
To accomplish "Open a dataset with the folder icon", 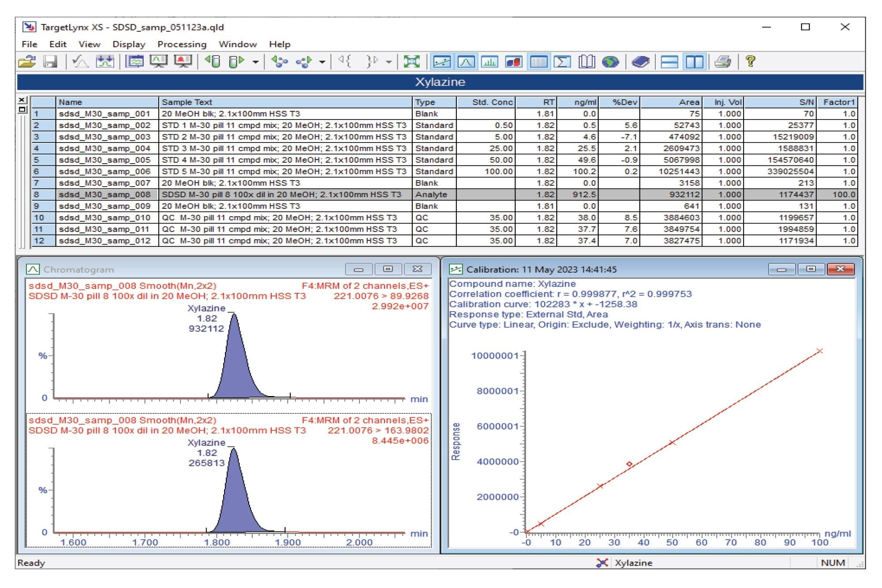I will pyautogui.click(x=27, y=62).
